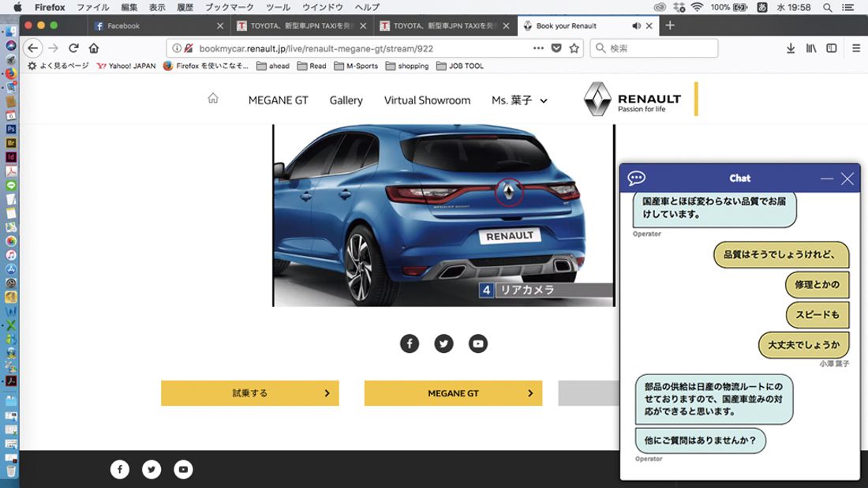Share on Facebook below the car image
The width and height of the screenshot is (868, 488).
(410, 343)
